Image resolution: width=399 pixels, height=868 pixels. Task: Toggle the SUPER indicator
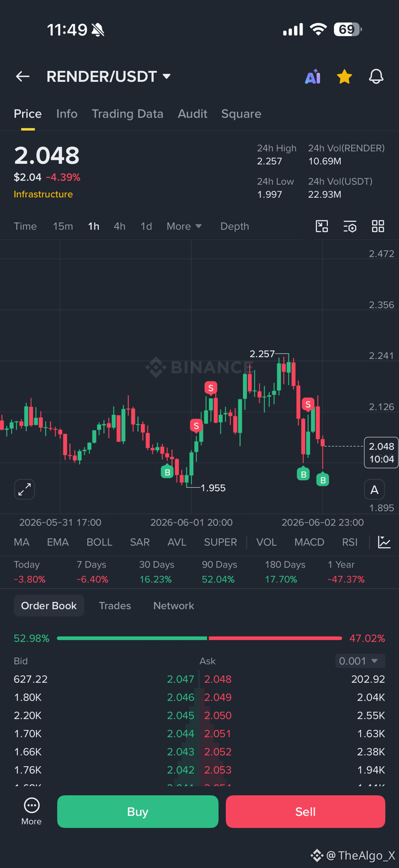point(220,542)
